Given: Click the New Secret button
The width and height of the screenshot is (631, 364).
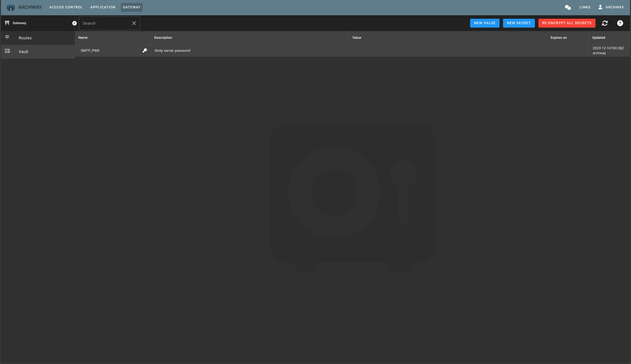Looking at the screenshot, I should [519, 23].
